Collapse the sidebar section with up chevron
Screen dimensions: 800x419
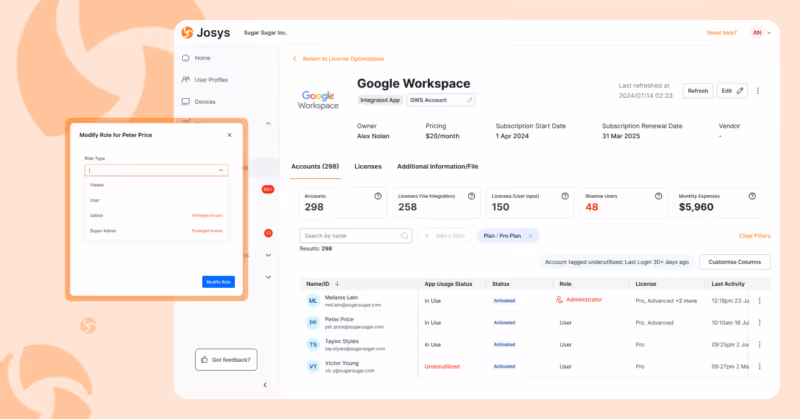(x=268, y=124)
